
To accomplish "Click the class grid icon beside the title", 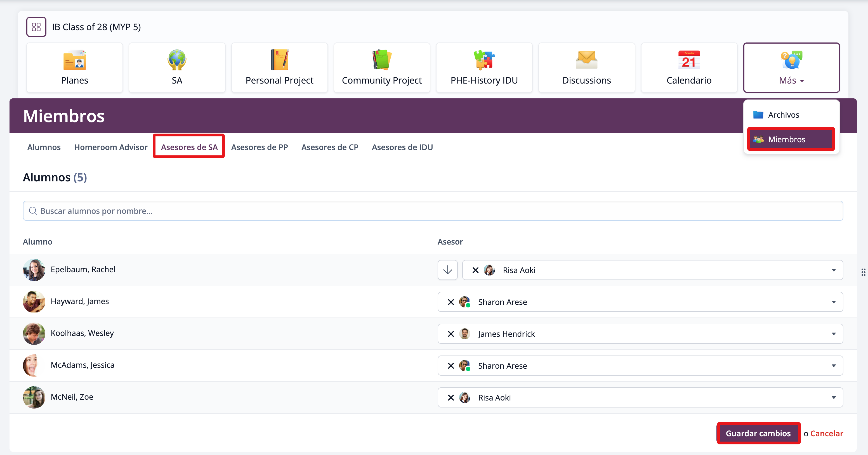I will [x=36, y=27].
